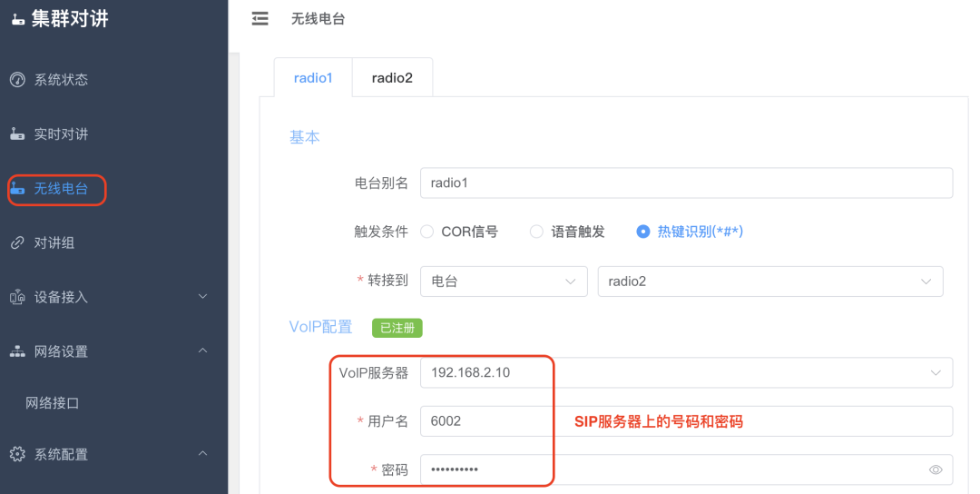Switch to the radio1 tab

point(313,77)
